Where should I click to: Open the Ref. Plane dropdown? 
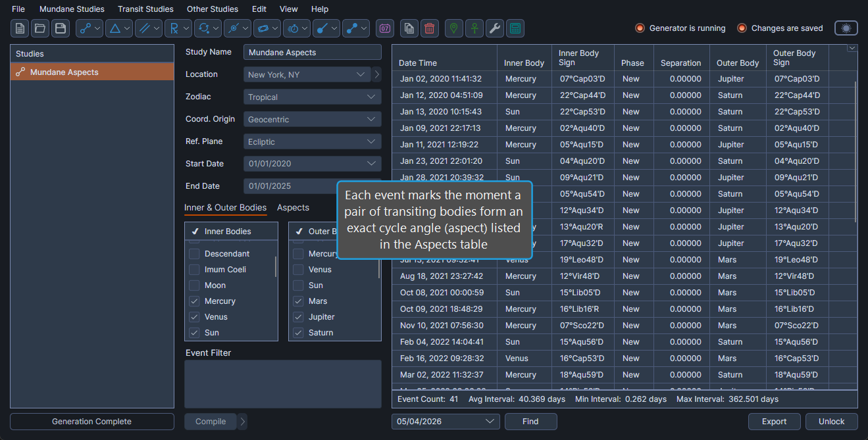pos(313,141)
